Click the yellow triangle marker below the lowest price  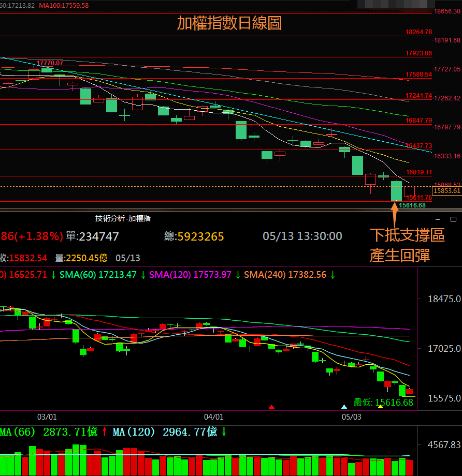(381, 407)
